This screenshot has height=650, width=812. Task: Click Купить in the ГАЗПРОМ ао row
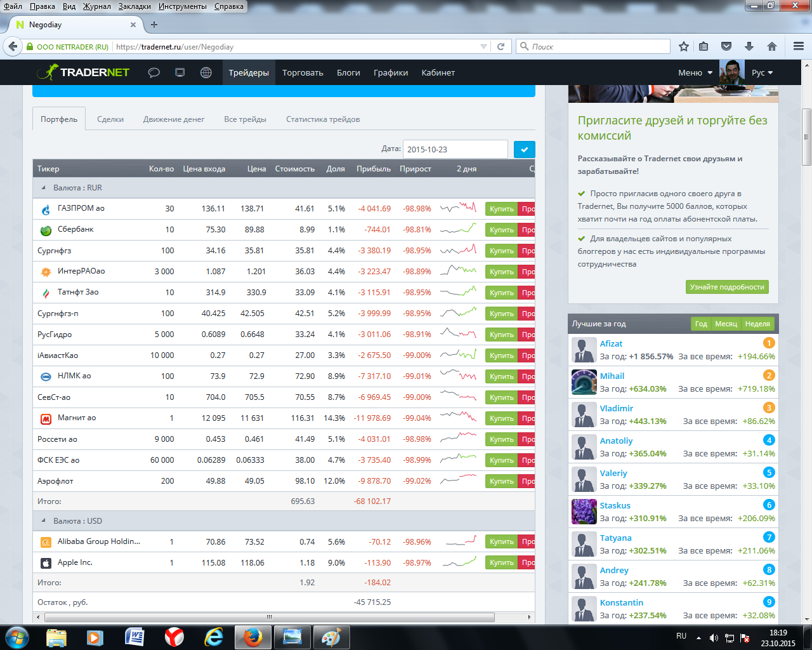(x=501, y=209)
